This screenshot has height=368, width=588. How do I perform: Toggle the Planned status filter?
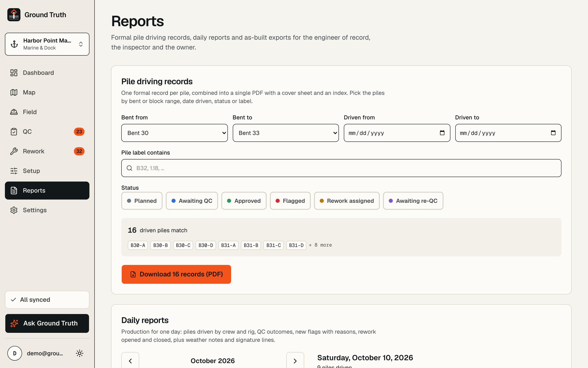point(142,201)
